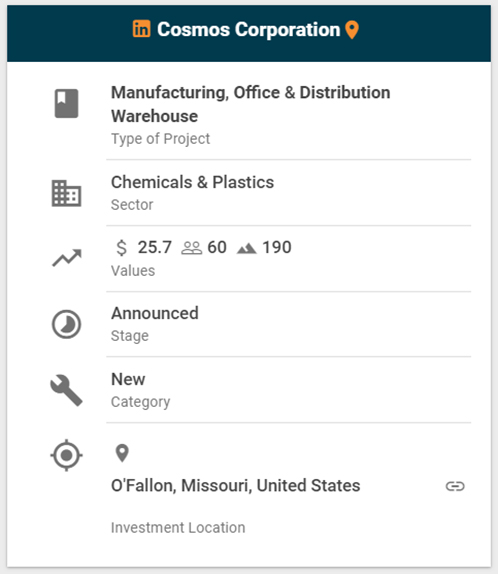Viewport: 498px width, 574px height.
Task: Select O'Fallon, Missouri, United States text
Action: [235, 486]
